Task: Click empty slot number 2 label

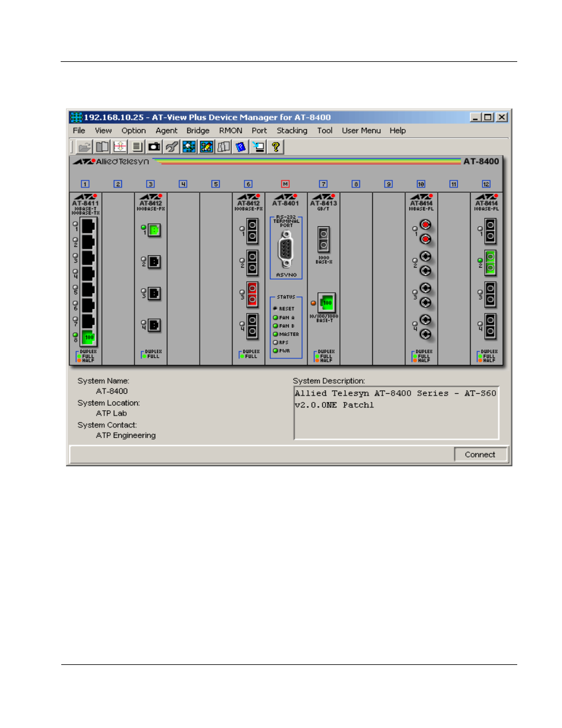Action: [x=118, y=184]
